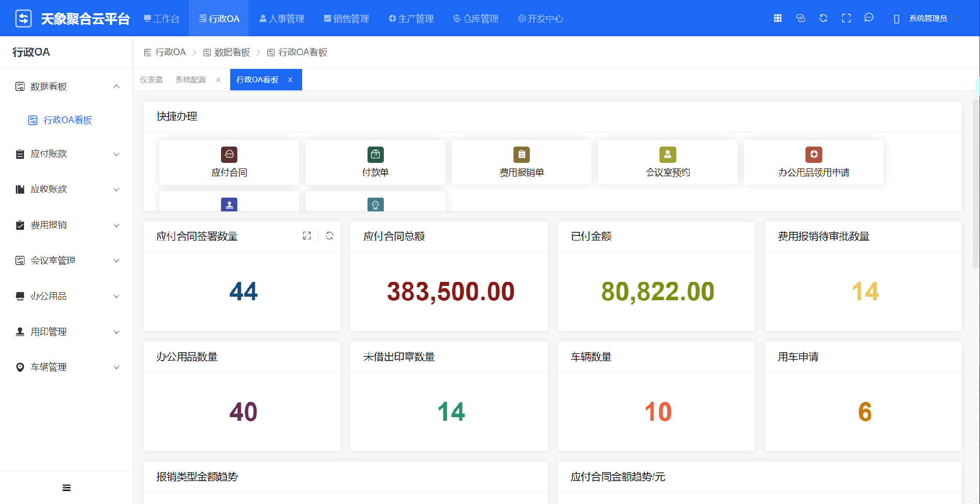This screenshot has width=980, height=504.
Task: Click the 用车申请 value 6
Action: tap(865, 412)
